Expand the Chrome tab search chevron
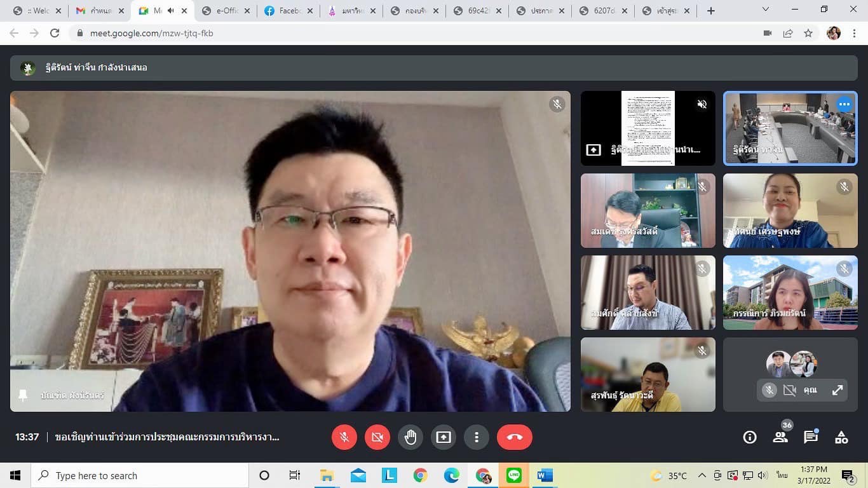The height and width of the screenshot is (488, 868). pos(766,10)
